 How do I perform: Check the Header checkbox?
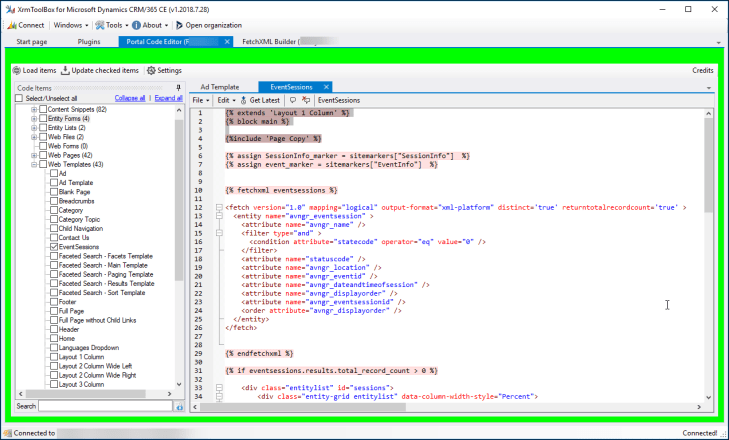click(54, 329)
